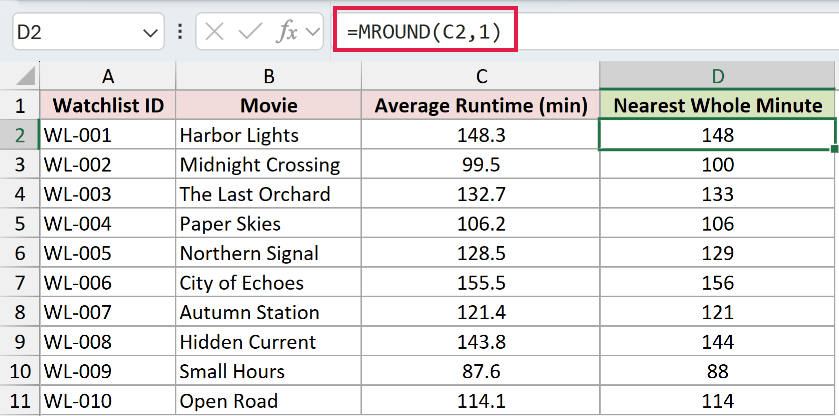The image size is (839, 416).
Task: Open Insert Function fx icon
Action: click(x=286, y=32)
